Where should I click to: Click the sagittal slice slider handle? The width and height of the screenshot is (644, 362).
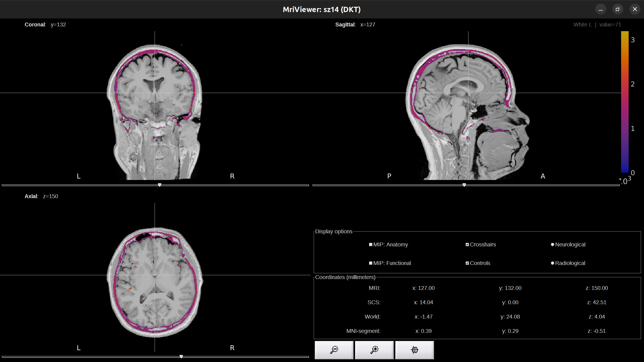coord(464,185)
